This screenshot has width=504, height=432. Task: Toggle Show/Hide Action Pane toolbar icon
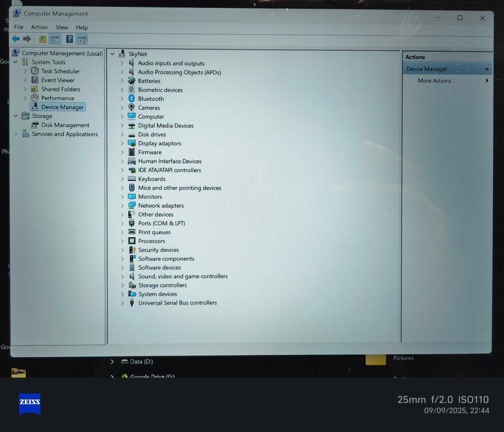(82, 39)
